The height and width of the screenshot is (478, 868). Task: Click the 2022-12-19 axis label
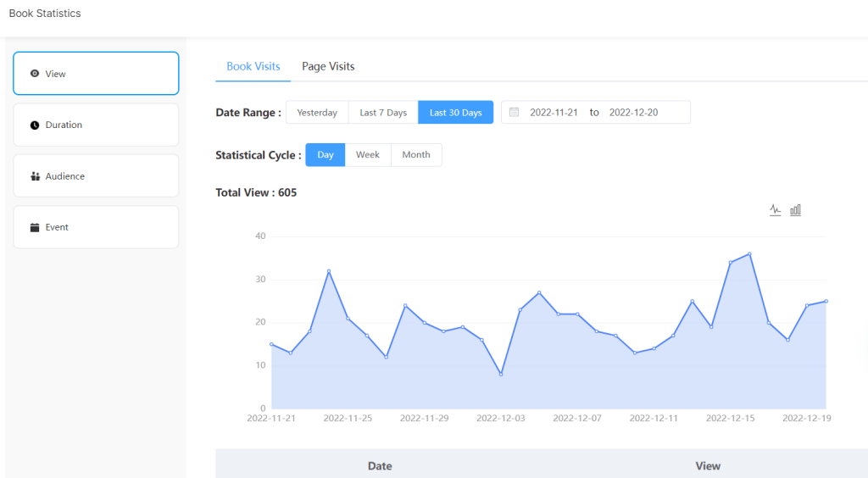(807, 419)
